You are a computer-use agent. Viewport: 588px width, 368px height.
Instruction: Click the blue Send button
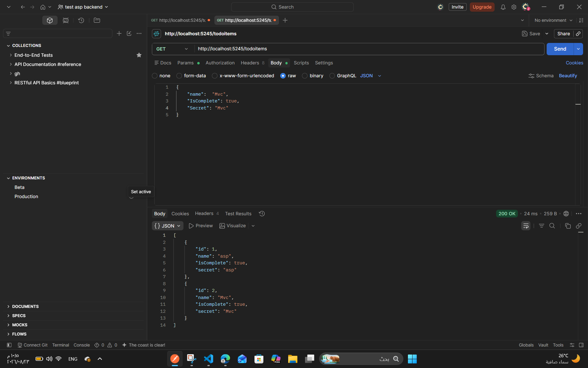pyautogui.click(x=560, y=49)
